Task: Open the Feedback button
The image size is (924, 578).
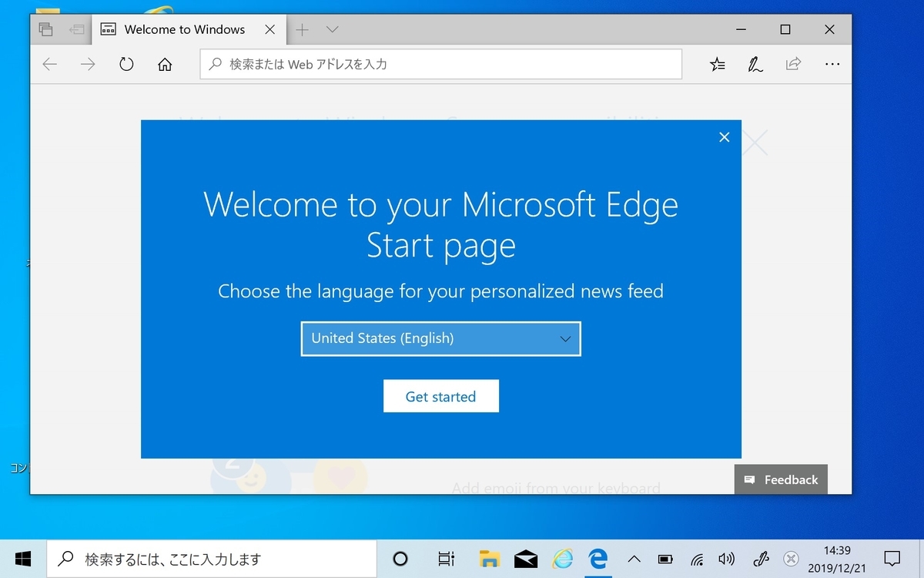Action: pos(781,479)
